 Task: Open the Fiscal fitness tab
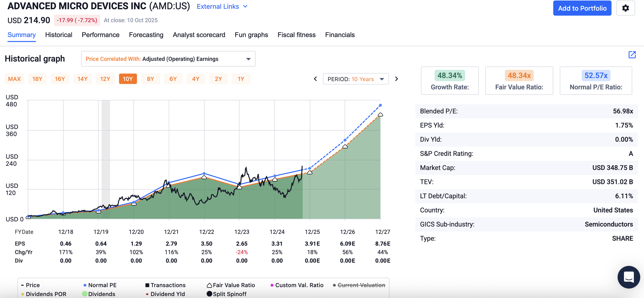pos(296,35)
